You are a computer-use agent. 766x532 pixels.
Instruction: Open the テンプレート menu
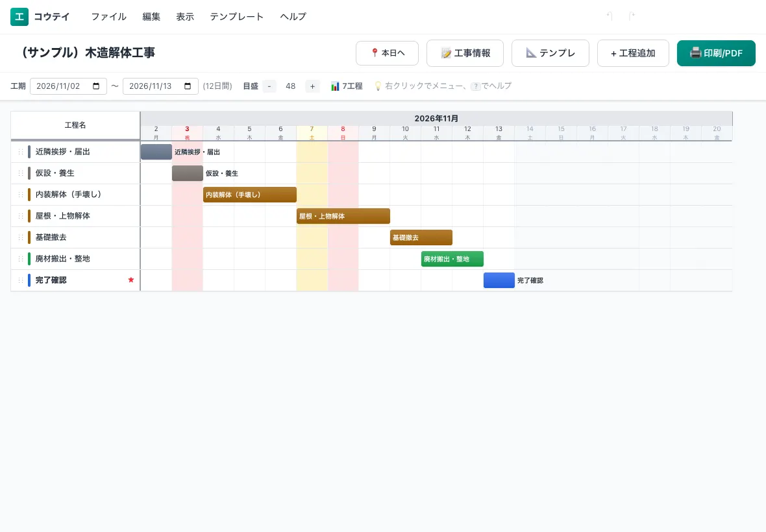(236, 17)
